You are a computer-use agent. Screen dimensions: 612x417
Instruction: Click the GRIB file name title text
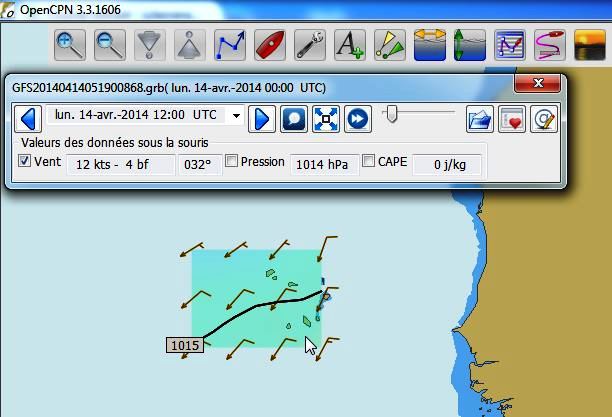pos(169,87)
